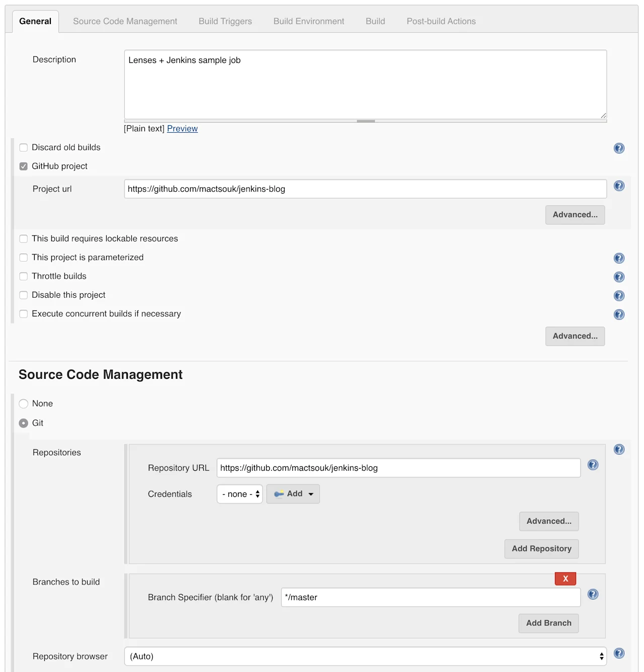Enable Discard old builds

point(23,147)
